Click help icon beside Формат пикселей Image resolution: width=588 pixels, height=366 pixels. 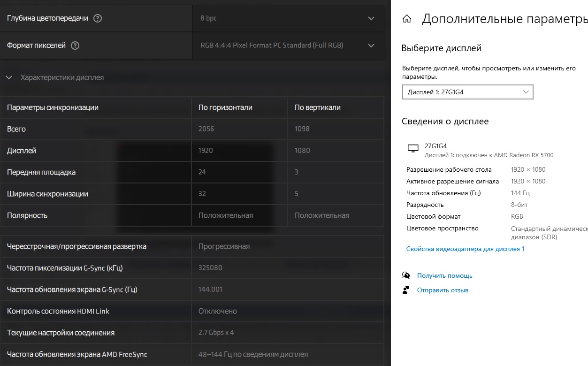(75, 46)
